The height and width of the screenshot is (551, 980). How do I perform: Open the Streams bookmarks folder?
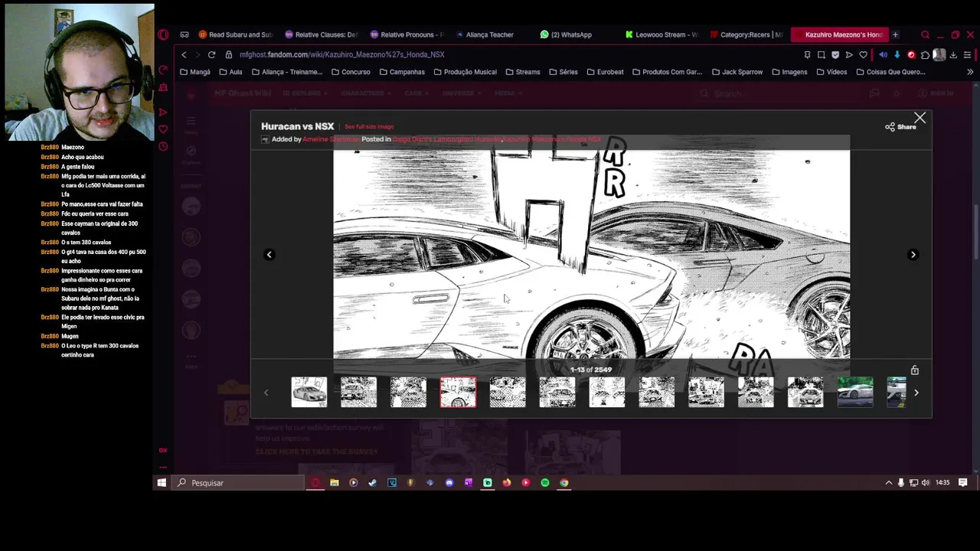tap(521, 72)
